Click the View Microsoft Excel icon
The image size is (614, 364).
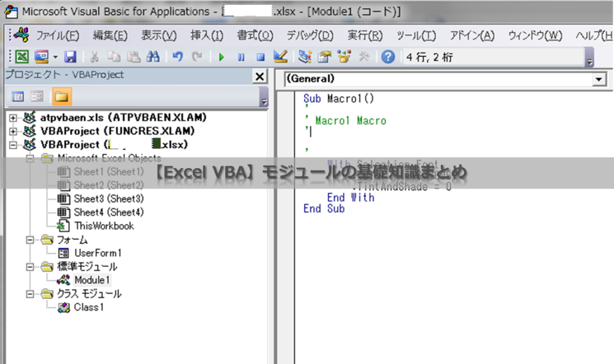click(x=22, y=57)
